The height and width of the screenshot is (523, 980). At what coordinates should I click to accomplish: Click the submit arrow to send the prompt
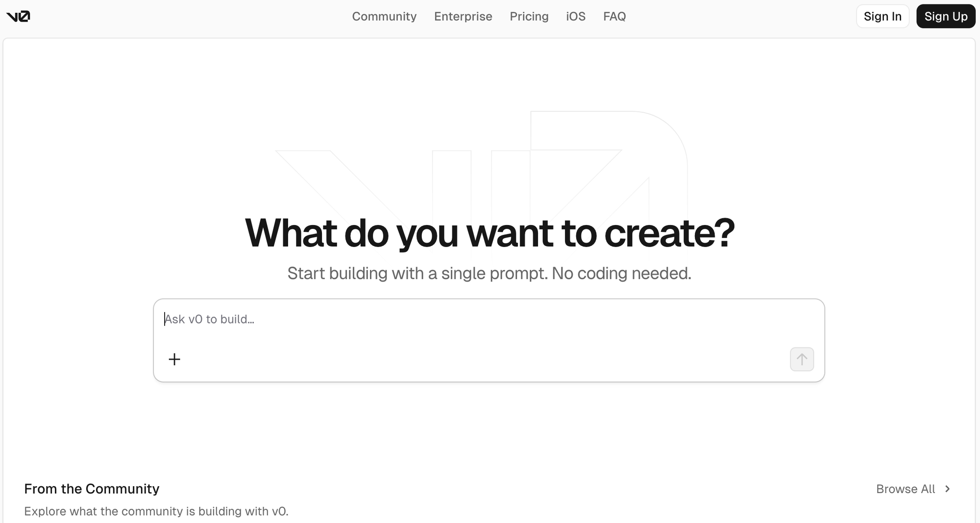tap(801, 359)
